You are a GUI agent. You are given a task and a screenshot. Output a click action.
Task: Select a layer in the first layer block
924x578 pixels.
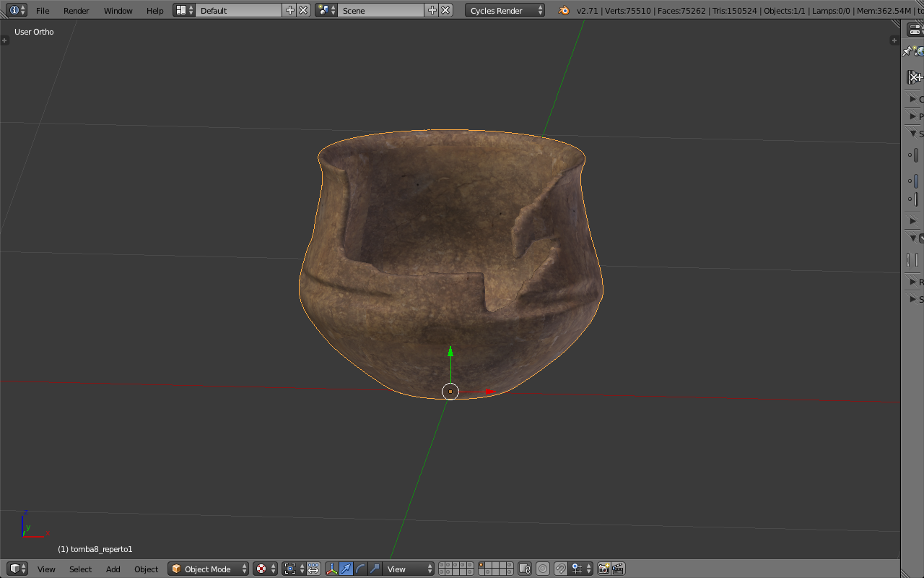(x=456, y=569)
